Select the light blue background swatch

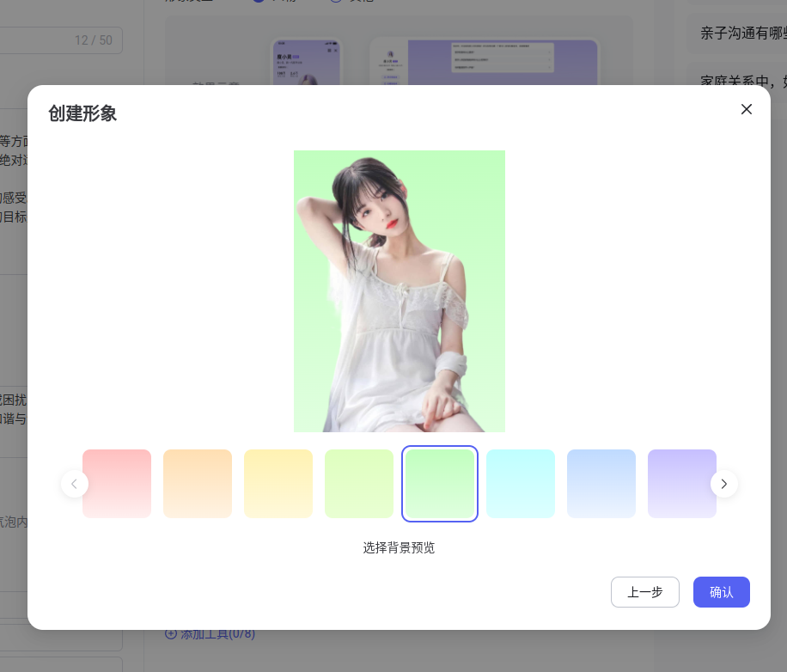coord(601,484)
